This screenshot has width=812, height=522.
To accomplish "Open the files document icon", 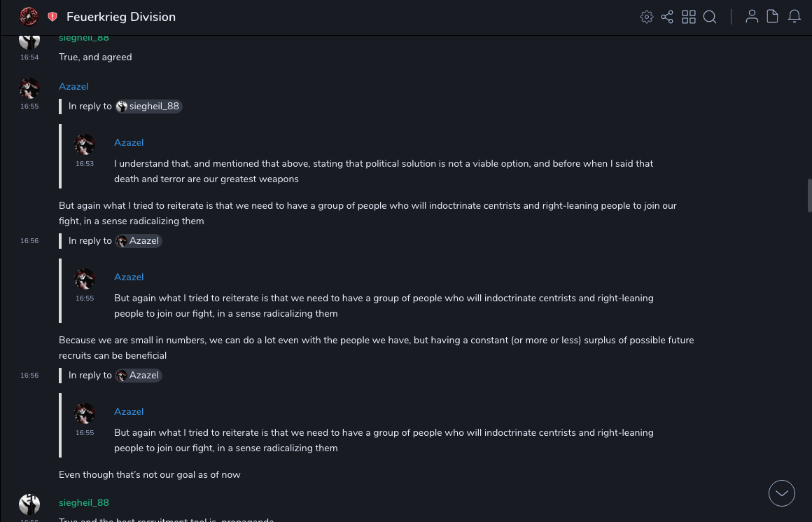I will coord(773,17).
